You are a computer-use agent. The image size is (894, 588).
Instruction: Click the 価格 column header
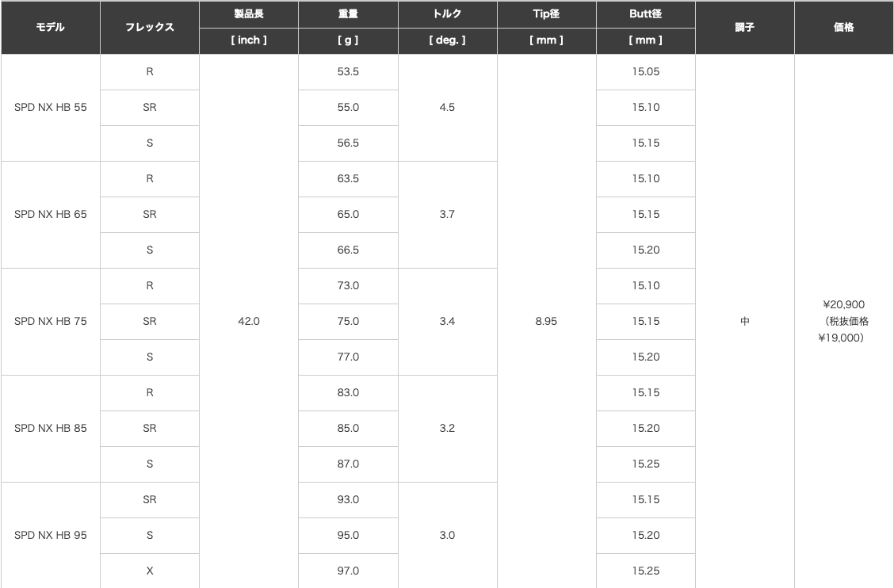[x=844, y=28]
